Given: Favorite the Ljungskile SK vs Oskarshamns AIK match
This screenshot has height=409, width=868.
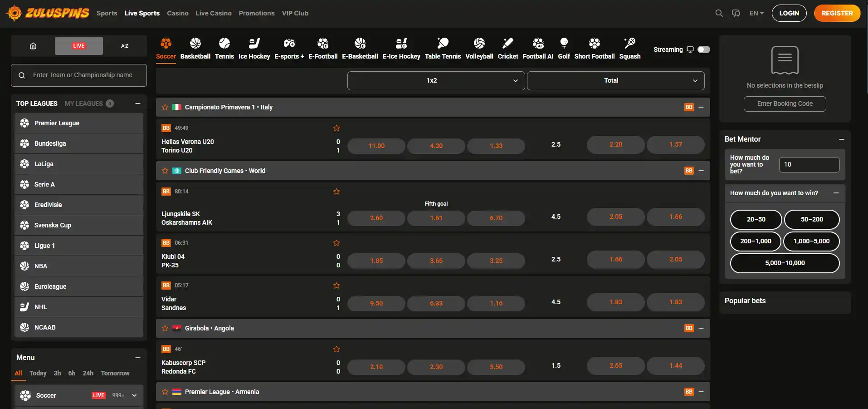Looking at the screenshot, I should coord(336,192).
